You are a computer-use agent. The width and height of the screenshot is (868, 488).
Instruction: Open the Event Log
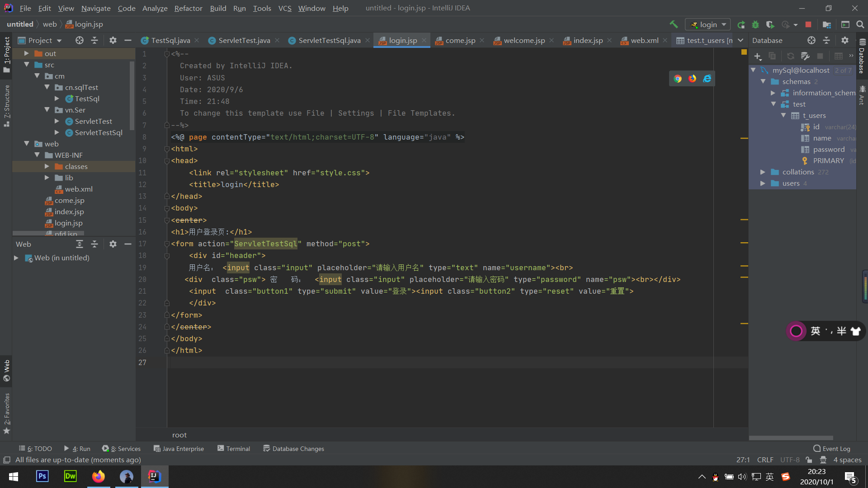click(x=831, y=449)
